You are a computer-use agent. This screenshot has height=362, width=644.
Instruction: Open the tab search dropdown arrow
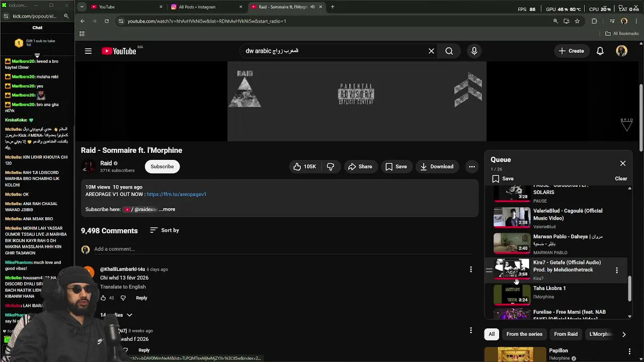pos(82,7)
